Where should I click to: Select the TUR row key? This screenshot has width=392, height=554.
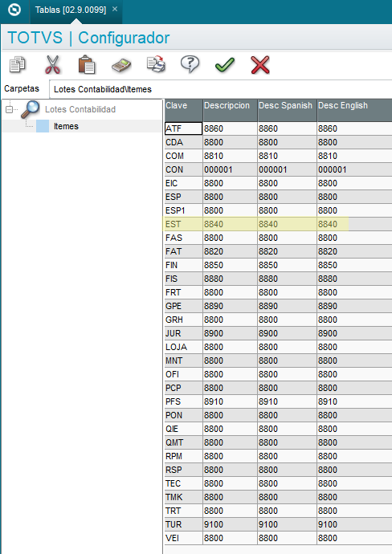pyautogui.click(x=183, y=524)
